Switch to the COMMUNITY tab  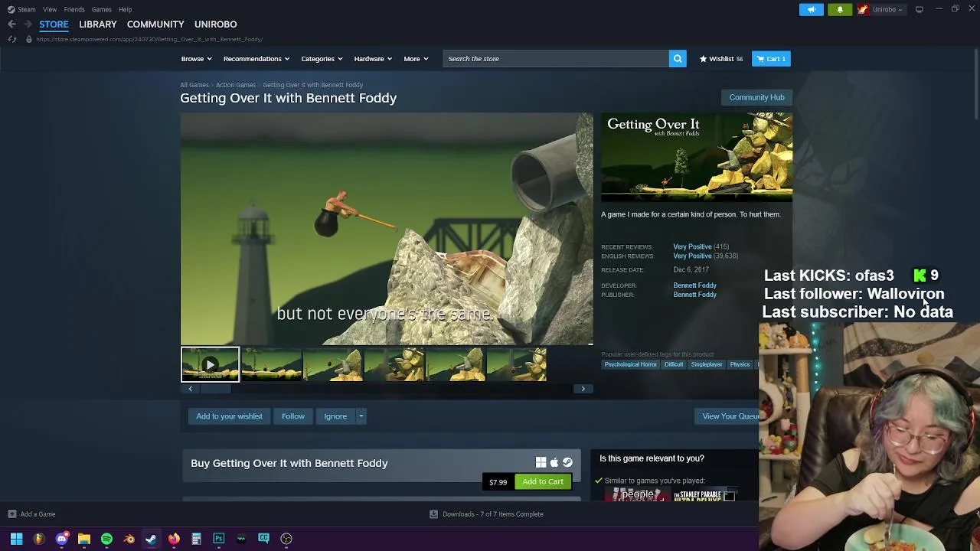coord(155,24)
